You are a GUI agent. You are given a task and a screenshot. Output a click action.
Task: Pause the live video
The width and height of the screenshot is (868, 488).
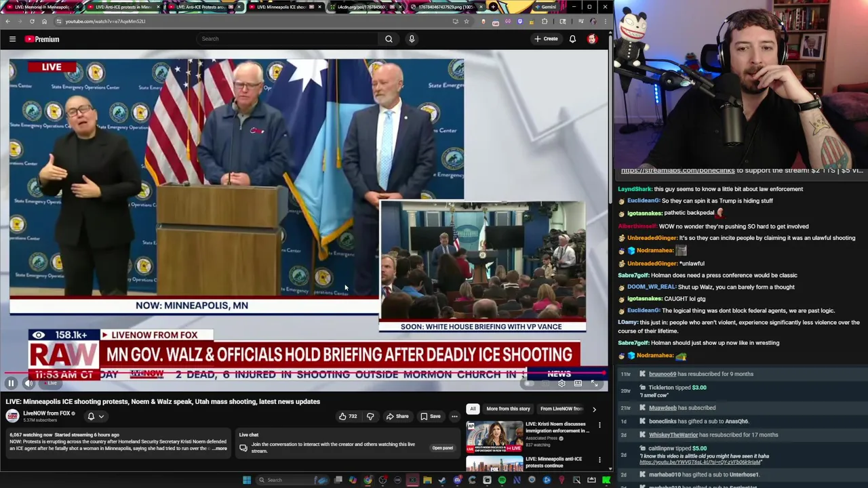tap(11, 384)
